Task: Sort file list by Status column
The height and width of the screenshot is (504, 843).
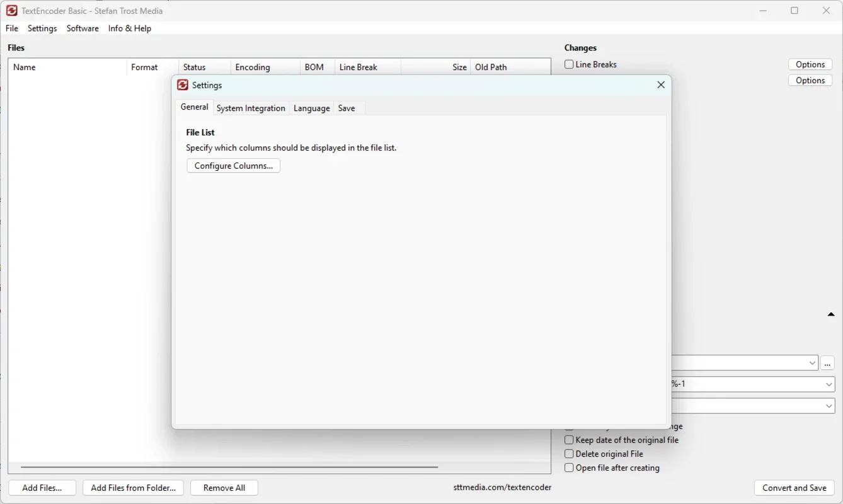Action: (x=205, y=67)
